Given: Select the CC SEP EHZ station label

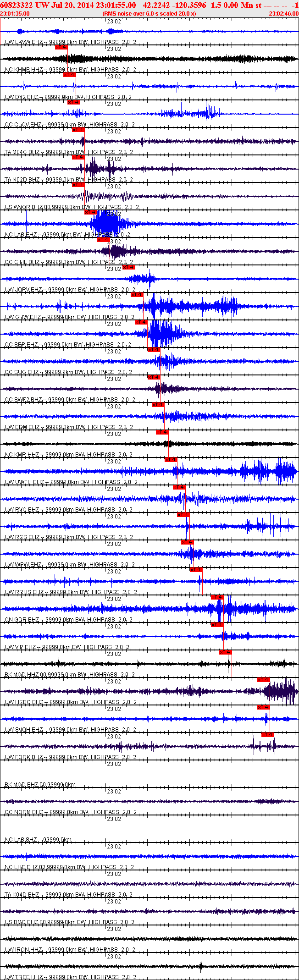Looking at the screenshot, I should [x=68, y=345].
